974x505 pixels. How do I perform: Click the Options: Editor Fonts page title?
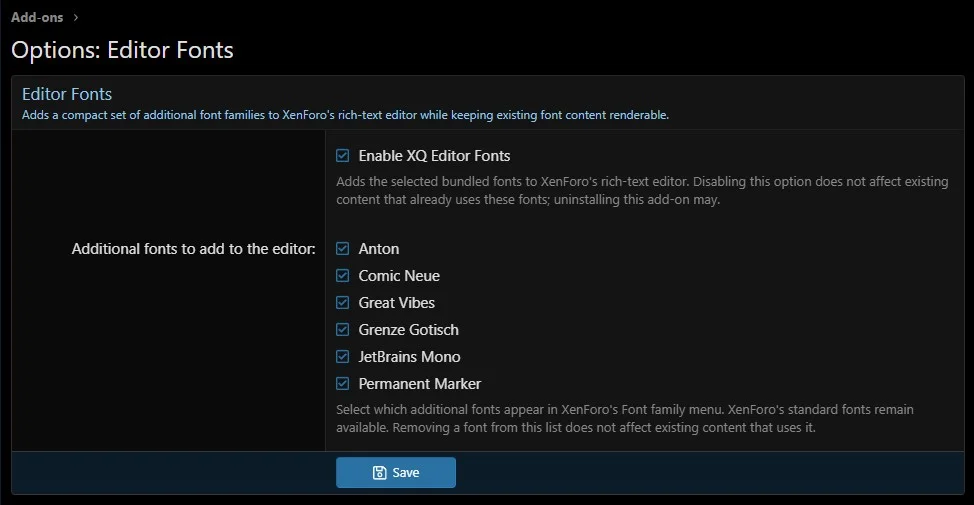coord(122,50)
